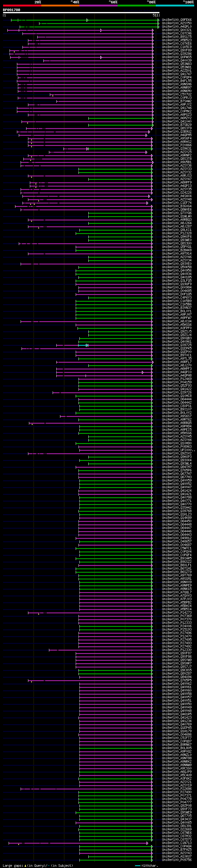Select label UniRef100_P27490

point(177,792)
